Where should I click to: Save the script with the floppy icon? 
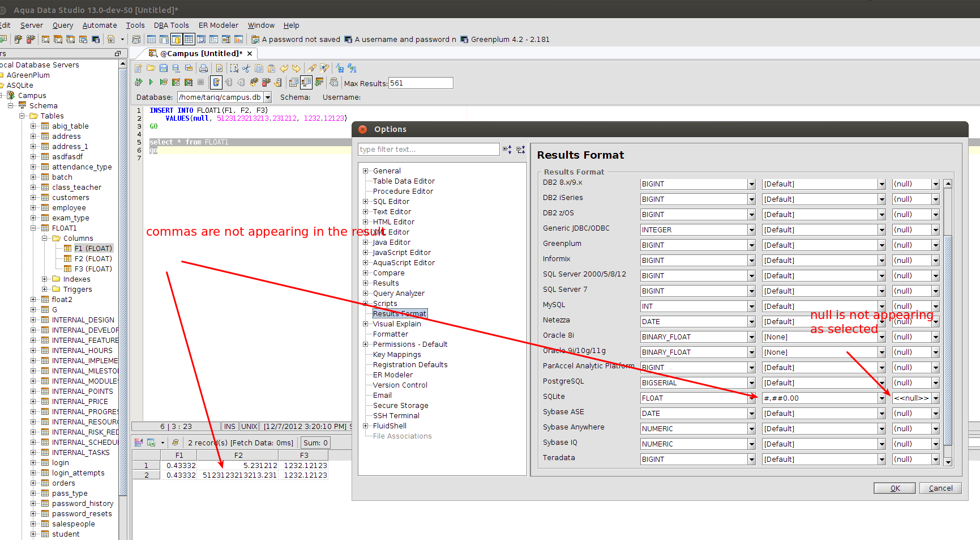pyautogui.click(x=164, y=68)
